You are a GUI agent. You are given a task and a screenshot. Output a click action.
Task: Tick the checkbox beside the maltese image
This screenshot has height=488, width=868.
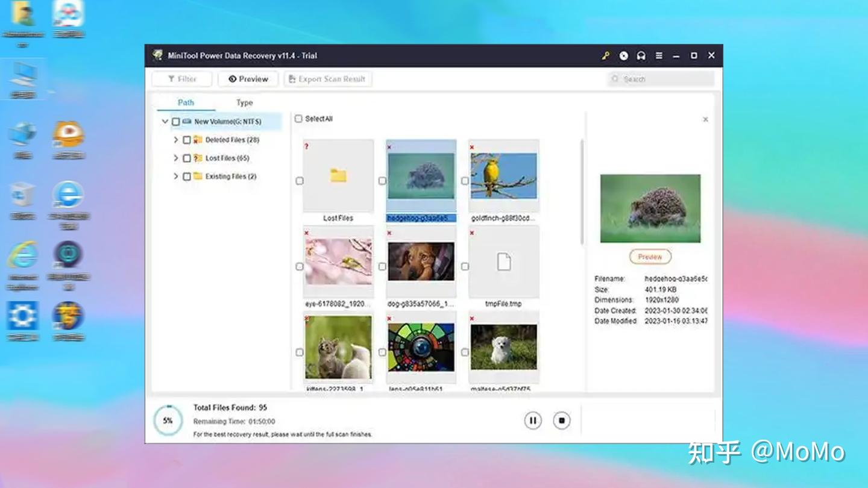click(465, 352)
